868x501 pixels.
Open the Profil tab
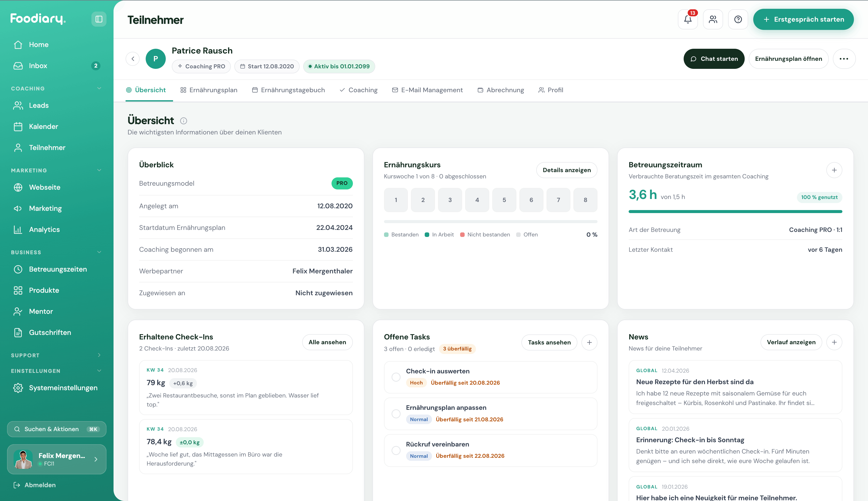[551, 90]
